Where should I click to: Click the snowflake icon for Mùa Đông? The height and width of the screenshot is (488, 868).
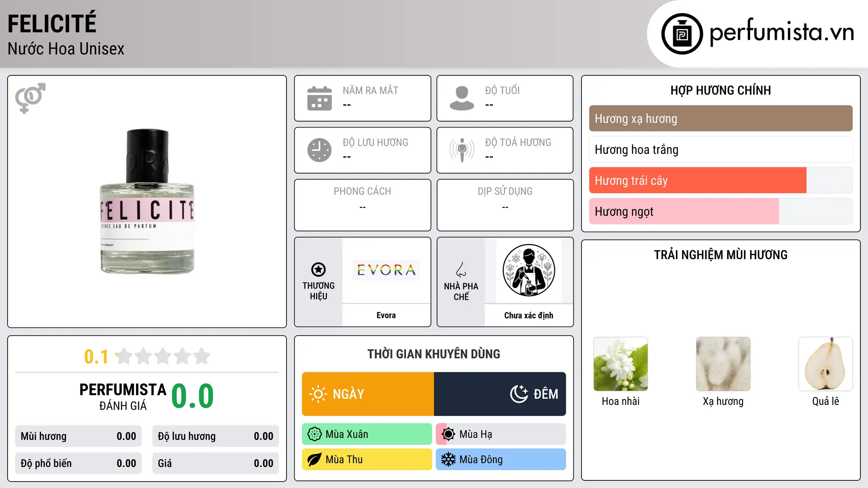pyautogui.click(x=448, y=460)
